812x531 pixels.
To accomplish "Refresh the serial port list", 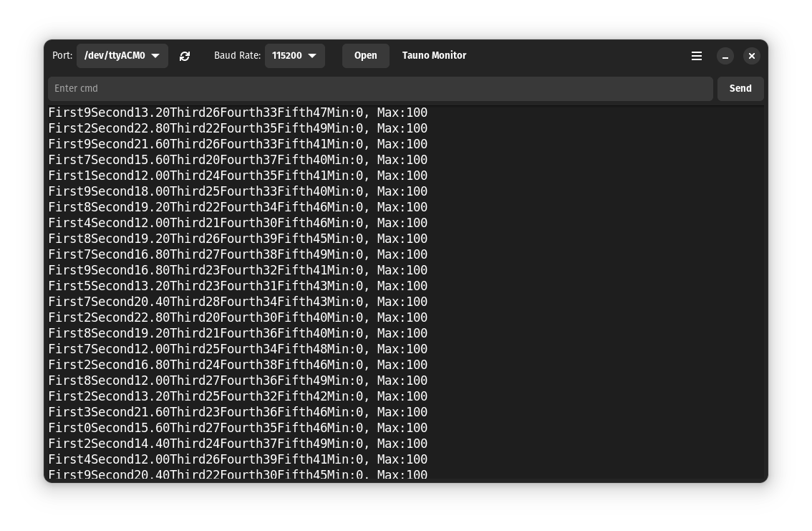I will [185, 56].
